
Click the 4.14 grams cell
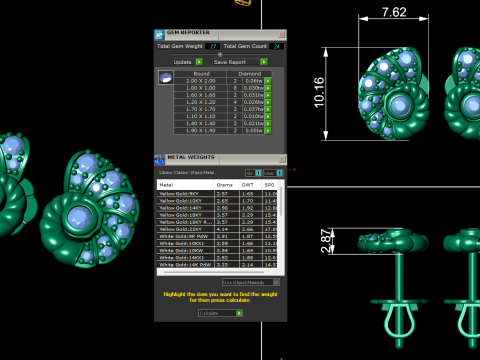point(226,229)
